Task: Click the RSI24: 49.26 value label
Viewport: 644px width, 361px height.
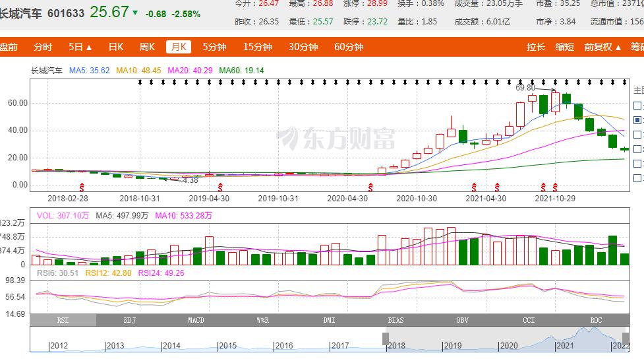Action: [x=161, y=273]
